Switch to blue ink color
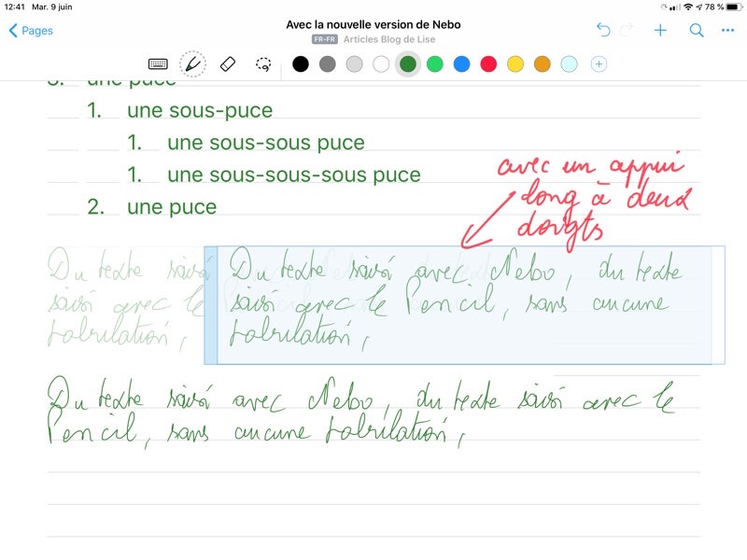This screenshot has height=560, width=747. [x=461, y=64]
